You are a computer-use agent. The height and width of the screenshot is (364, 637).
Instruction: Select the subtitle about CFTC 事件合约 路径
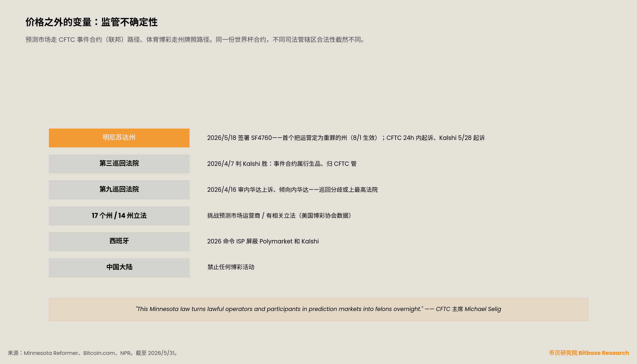coord(195,40)
